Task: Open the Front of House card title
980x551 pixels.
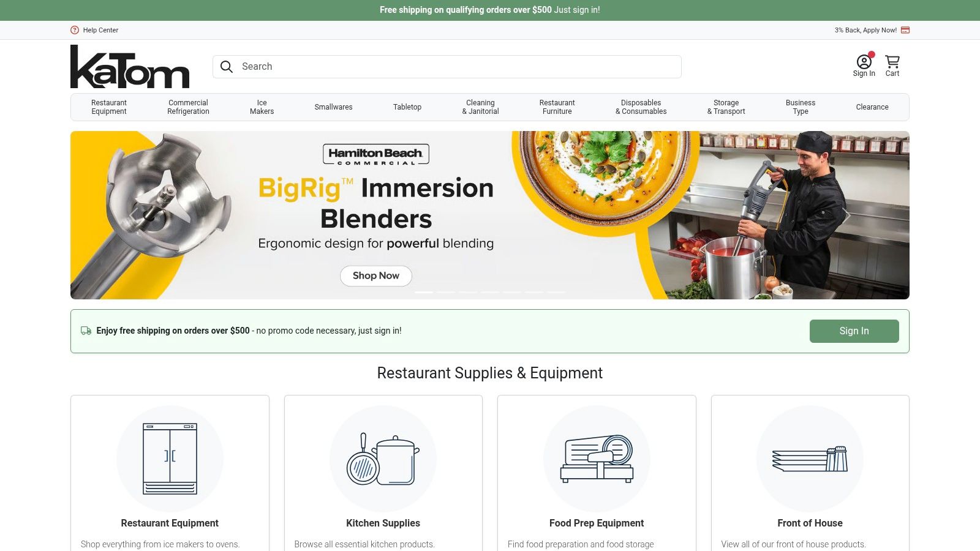Action: point(810,523)
